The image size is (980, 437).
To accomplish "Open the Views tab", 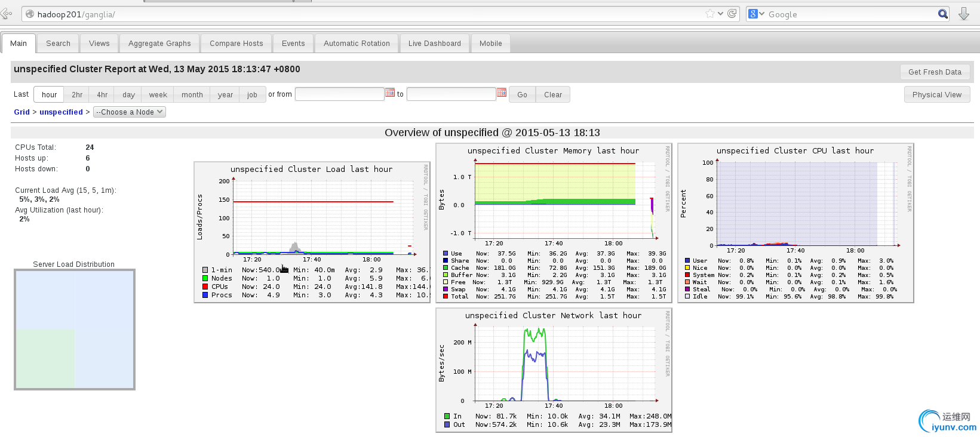I will click(x=99, y=44).
